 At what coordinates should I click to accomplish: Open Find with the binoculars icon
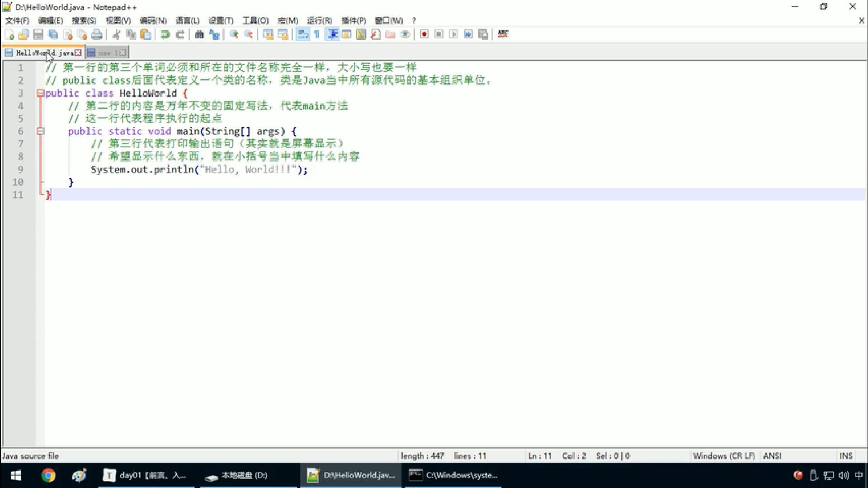tap(199, 34)
